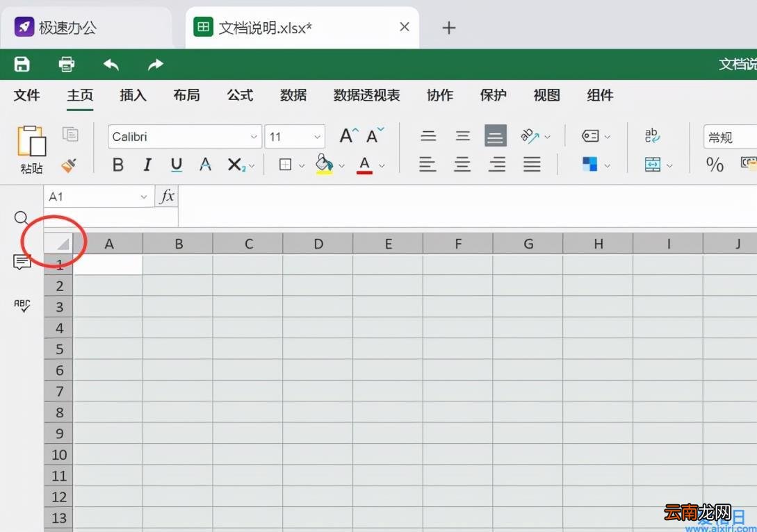Select row 5 header
The width and height of the screenshot is (757, 532).
click(x=59, y=349)
